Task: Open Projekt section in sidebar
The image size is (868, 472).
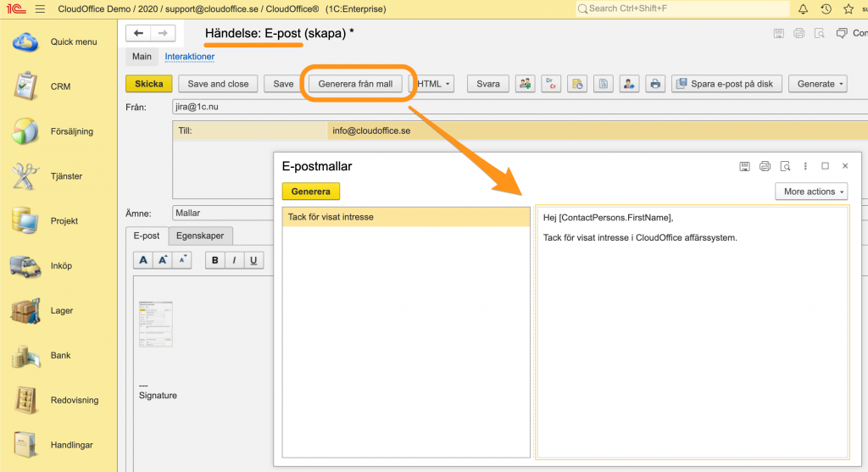Action: [x=58, y=221]
